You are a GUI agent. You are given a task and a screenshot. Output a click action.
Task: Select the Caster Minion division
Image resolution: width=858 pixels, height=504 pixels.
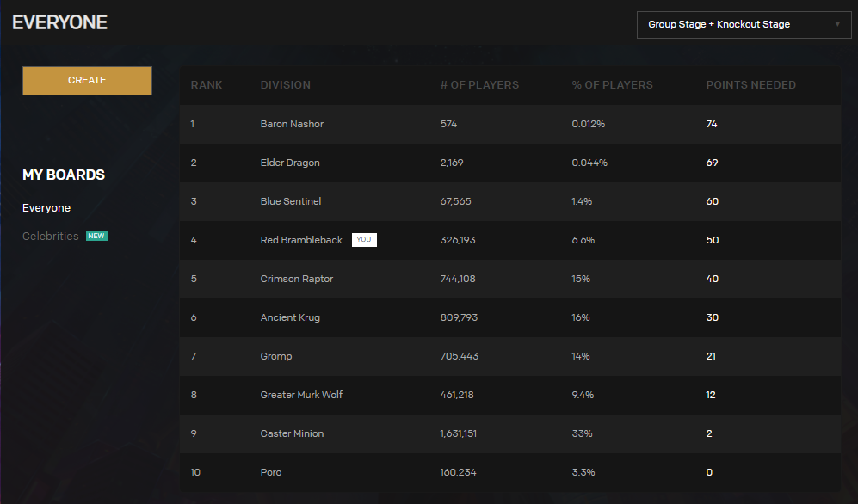pos(293,433)
